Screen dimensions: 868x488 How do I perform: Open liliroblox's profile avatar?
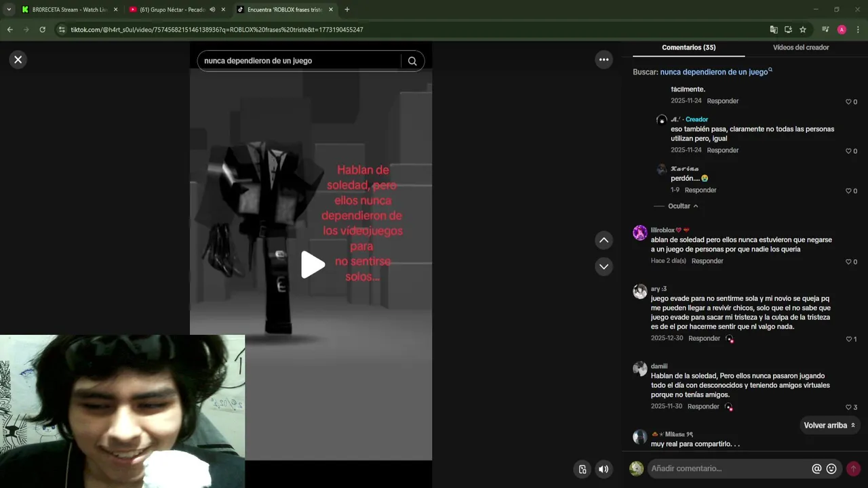(x=640, y=233)
